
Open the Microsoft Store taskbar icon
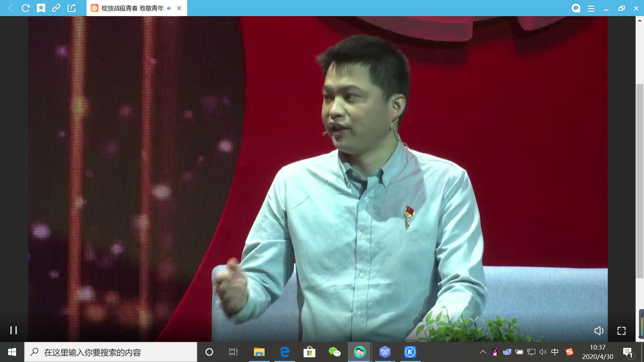[309, 352]
